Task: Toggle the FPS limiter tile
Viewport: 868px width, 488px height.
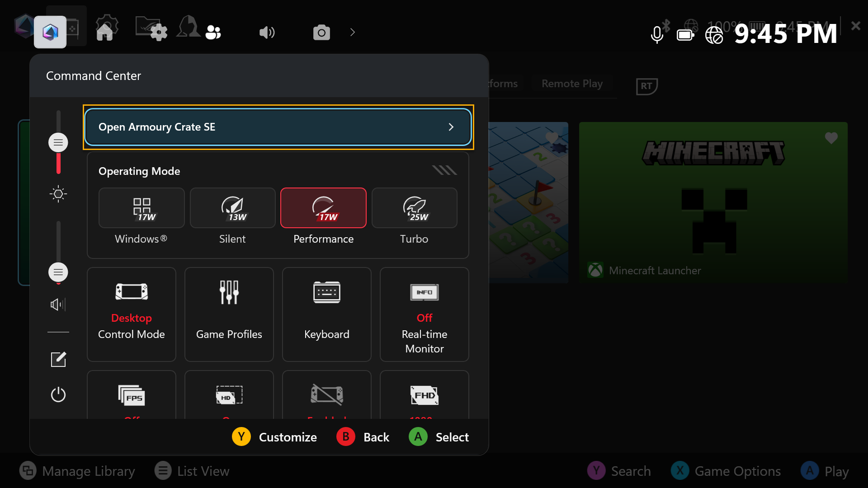Action: pyautogui.click(x=132, y=395)
